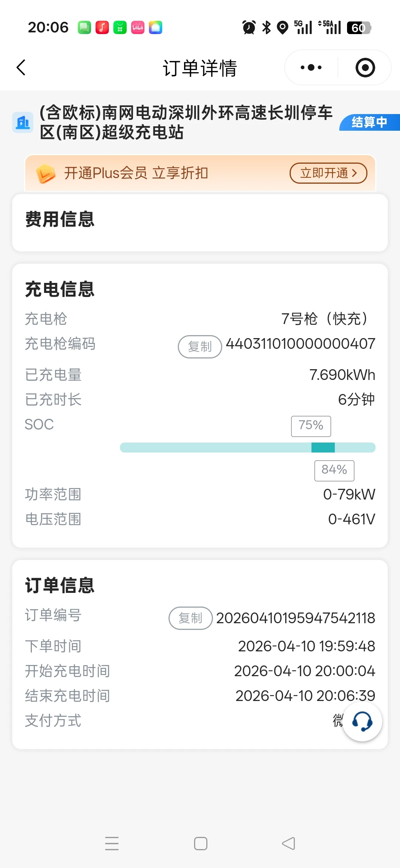Tap the 立即开通 button
This screenshot has width=400, height=868.
click(x=328, y=173)
